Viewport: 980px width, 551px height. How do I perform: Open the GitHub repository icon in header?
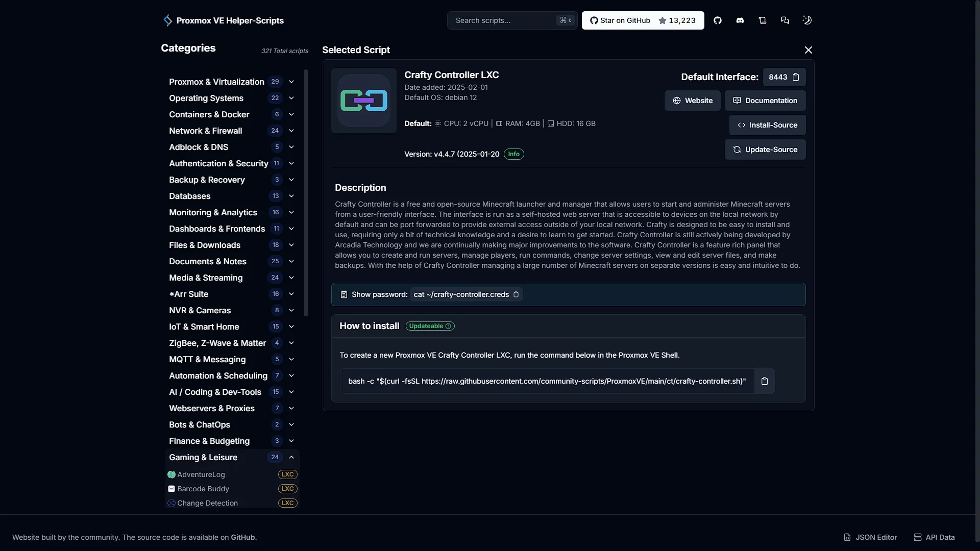(x=718, y=20)
